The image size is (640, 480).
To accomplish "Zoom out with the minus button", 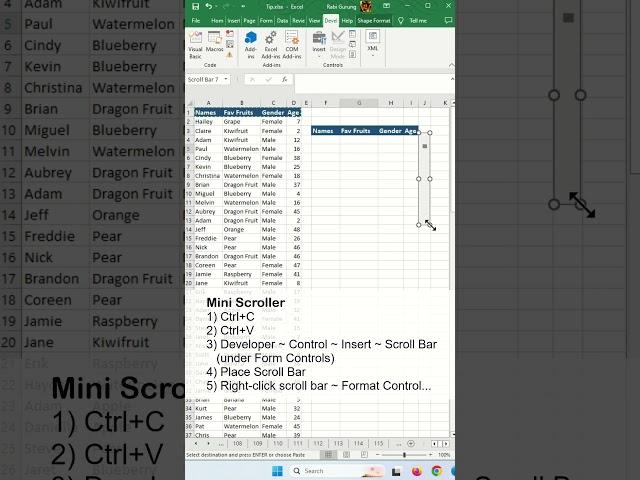I will pos(378,455).
